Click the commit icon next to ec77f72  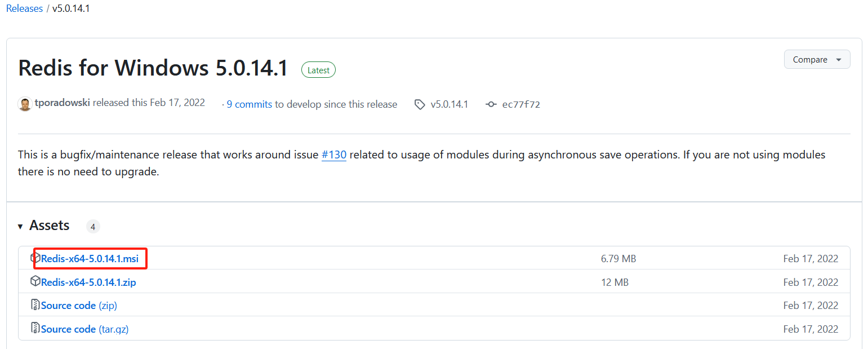[491, 104]
